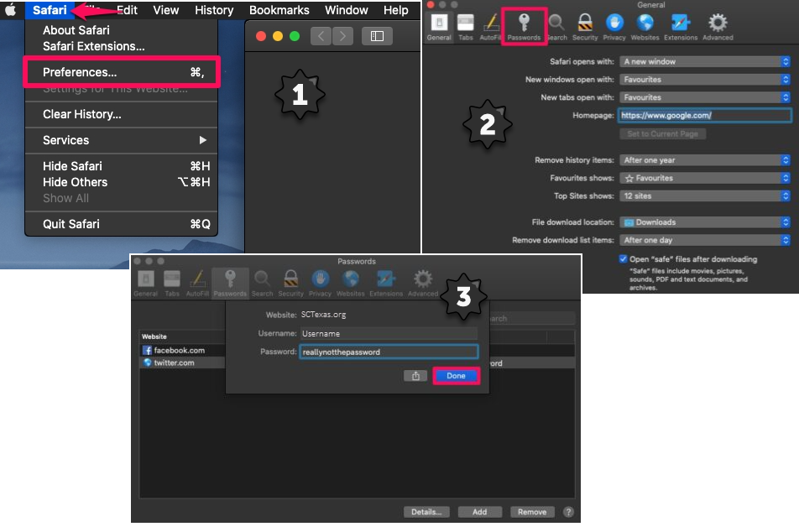799x532 pixels.
Task: Open Security icon in the General preferences window
Action: [x=585, y=27]
